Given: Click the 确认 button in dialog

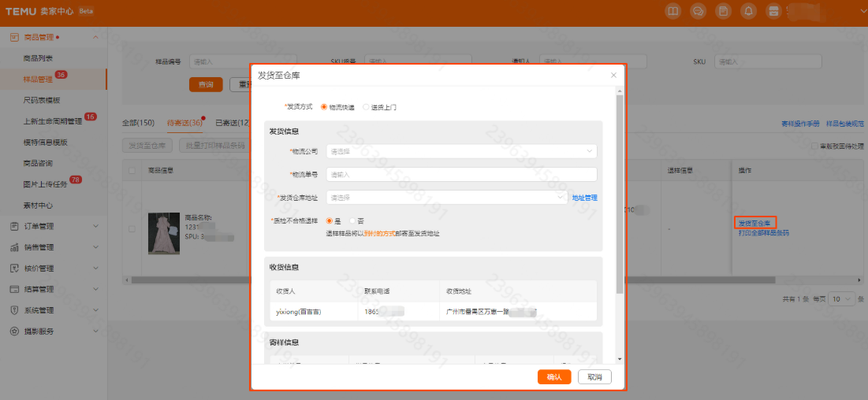Looking at the screenshot, I should 554,376.
